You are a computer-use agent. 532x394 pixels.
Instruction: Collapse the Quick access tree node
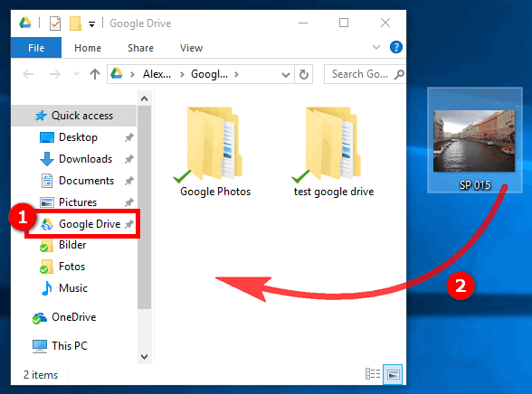pyautogui.click(x=22, y=116)
